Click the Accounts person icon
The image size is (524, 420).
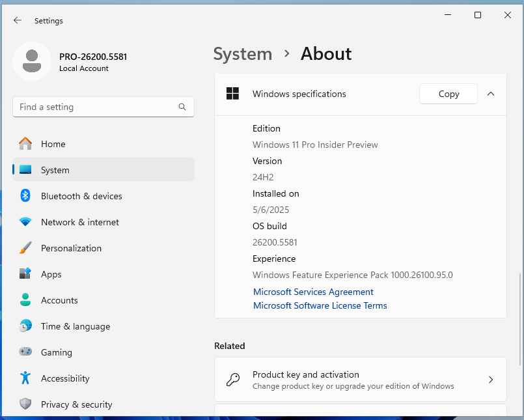tap(25, 300)
